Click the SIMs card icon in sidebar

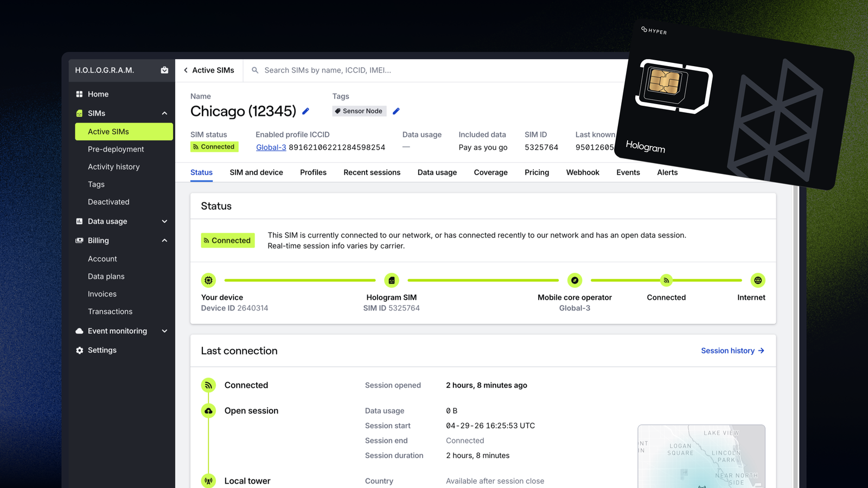(x=79, y=113)
